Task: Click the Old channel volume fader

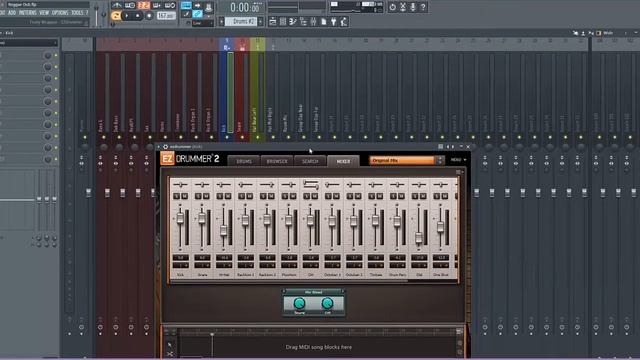Action: point(418,238)
